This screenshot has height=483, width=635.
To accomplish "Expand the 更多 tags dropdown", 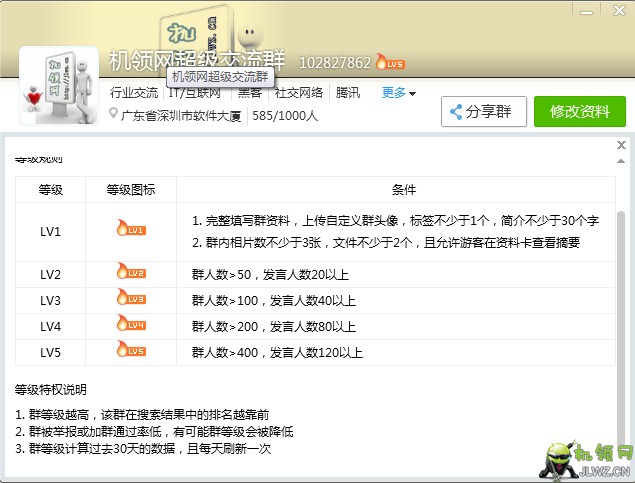I will 398,93.
